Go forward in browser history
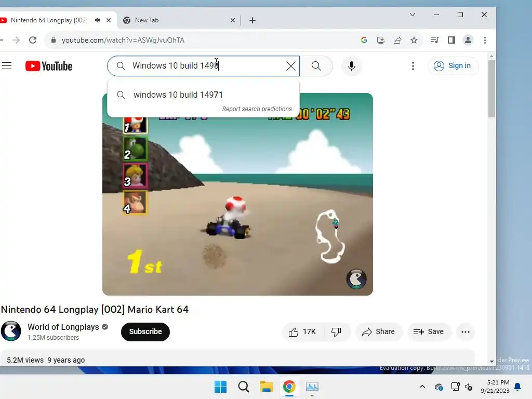Screen dimensions: 532x399 tap(16, 40)
